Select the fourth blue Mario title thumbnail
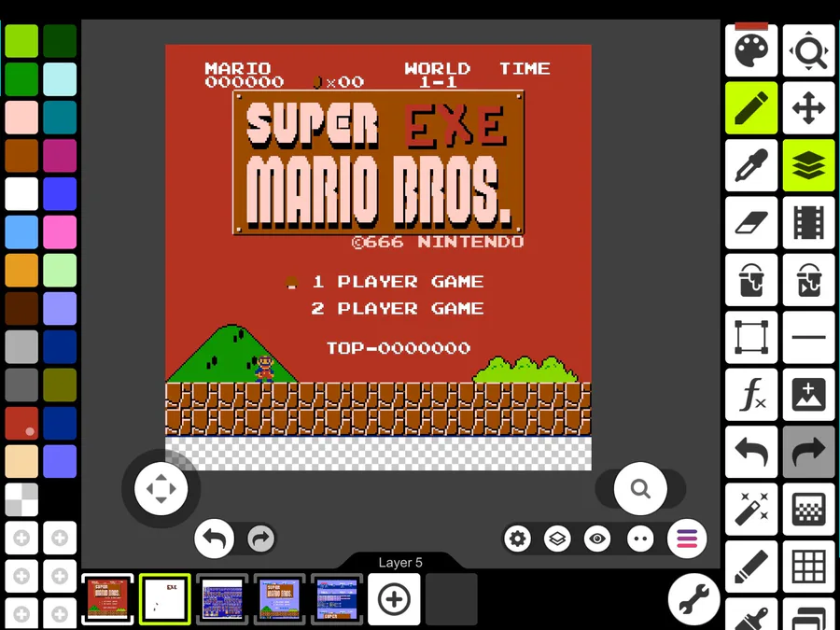Screen dimensions: 840x630 tap(279, 599)
